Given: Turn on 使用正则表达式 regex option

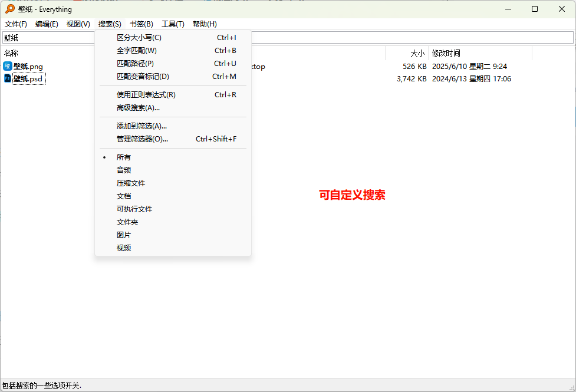Looking at the screenshot, I should (146, 95).
